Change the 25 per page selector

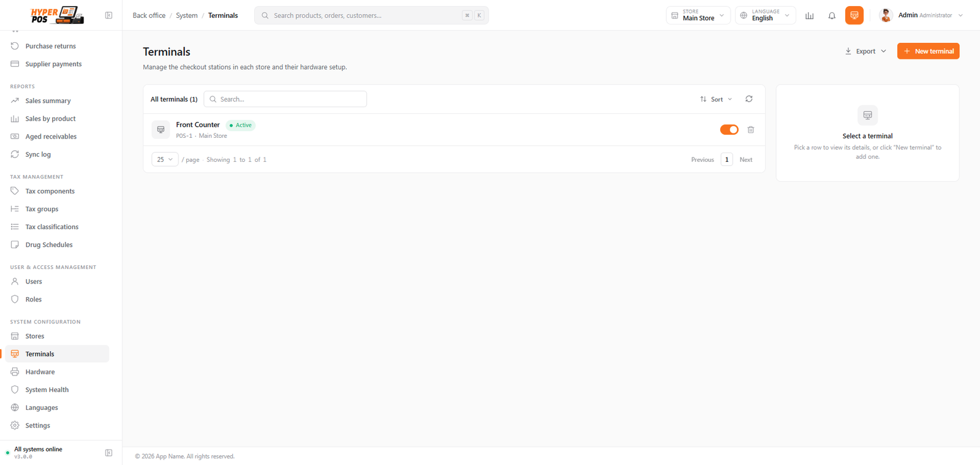[x=165, y=159]
